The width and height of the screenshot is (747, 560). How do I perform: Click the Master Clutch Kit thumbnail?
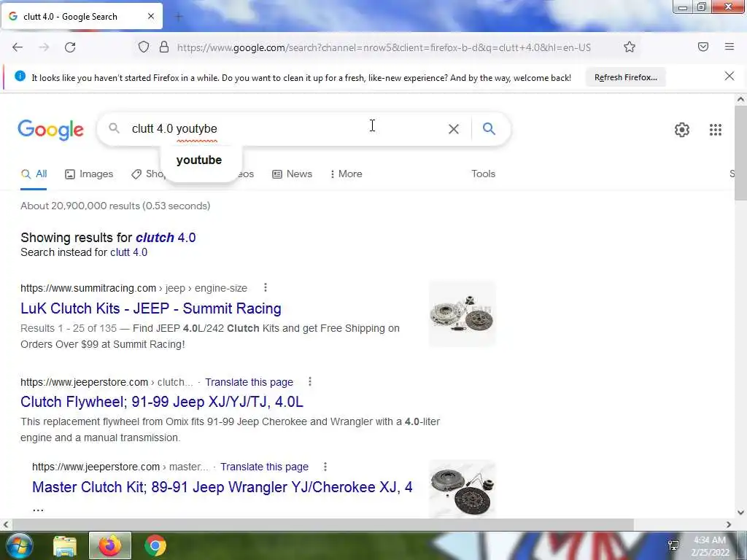[462, 489]
